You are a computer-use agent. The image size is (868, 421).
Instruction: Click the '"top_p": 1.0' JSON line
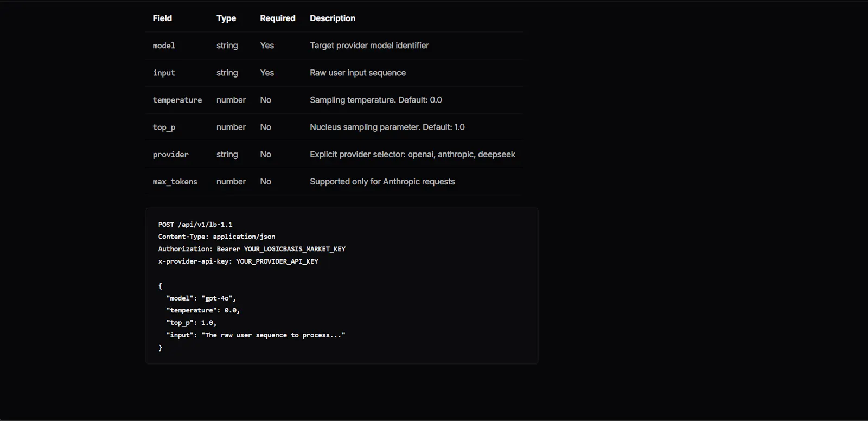[191, 323]
